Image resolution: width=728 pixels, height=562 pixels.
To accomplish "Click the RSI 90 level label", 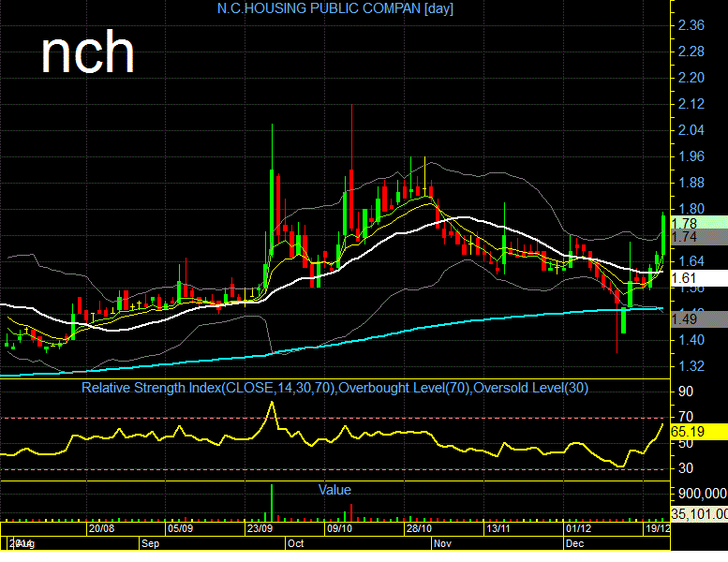I will point(686,392).
